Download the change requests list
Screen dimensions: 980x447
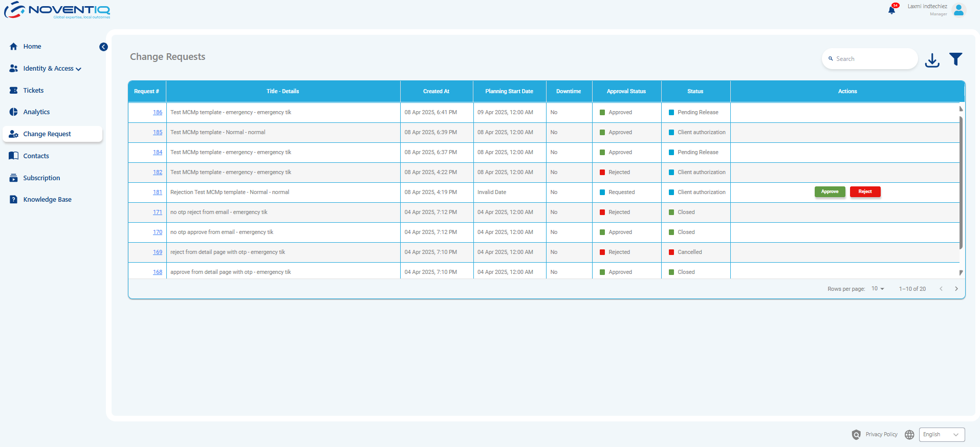tap(932, 60)
